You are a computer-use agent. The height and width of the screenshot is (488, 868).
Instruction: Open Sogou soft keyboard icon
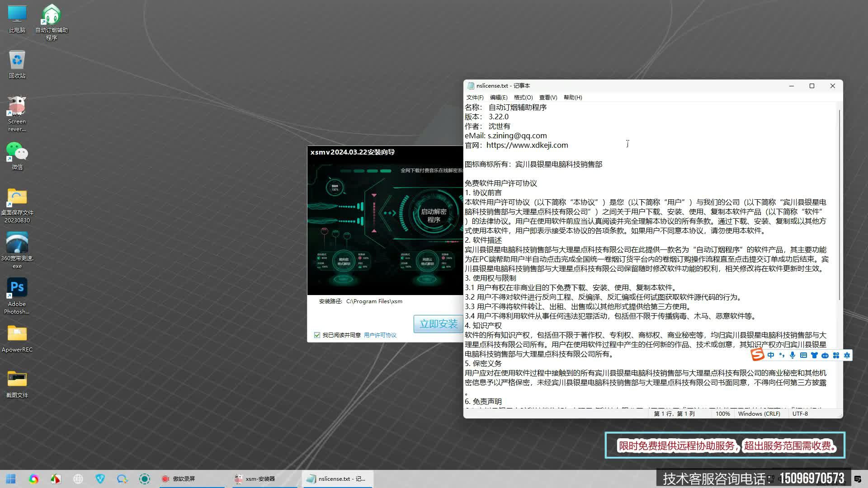pos(803,355)
